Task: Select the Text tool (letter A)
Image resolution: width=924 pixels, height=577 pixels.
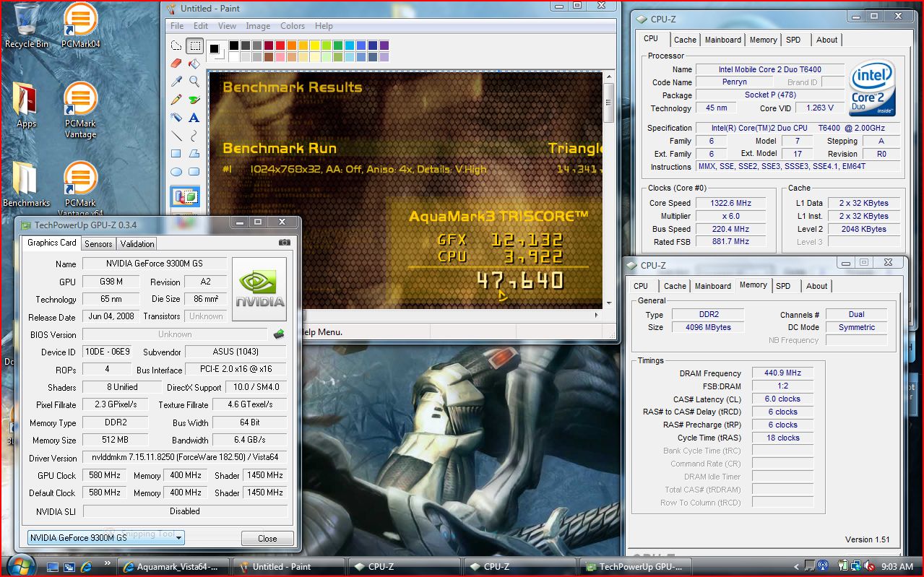Action: pyautogui.click(x=194, y=118)
